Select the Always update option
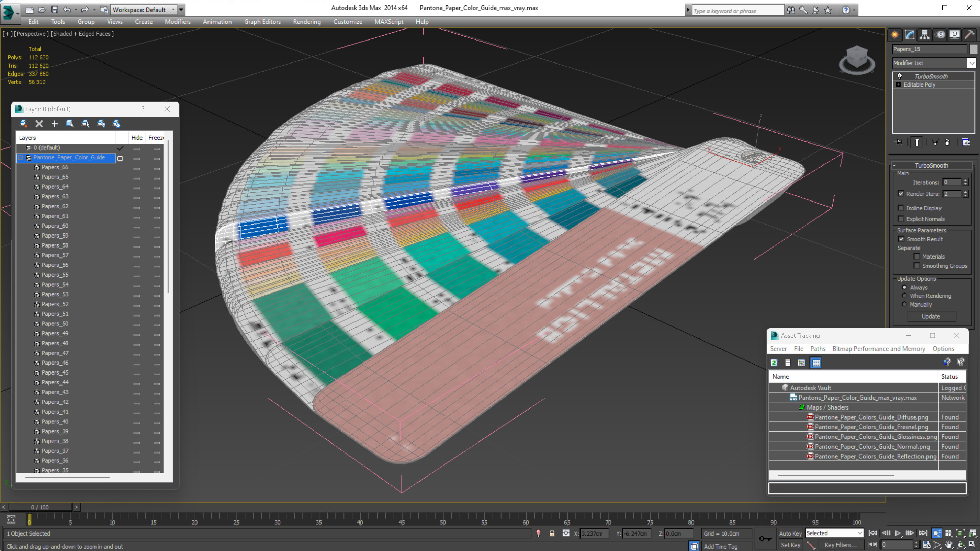Screen dimensions: 980x551 click(x=904, y=287)
